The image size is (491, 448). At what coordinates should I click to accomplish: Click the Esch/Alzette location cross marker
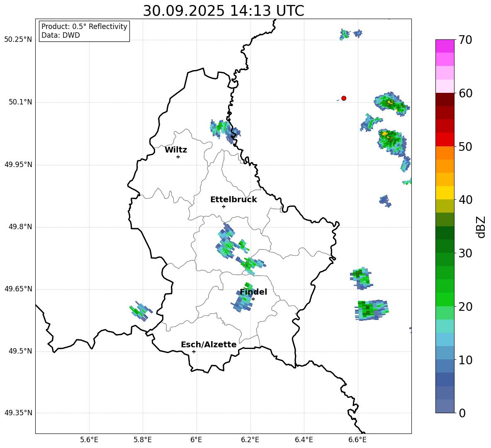tap(194, 351)
